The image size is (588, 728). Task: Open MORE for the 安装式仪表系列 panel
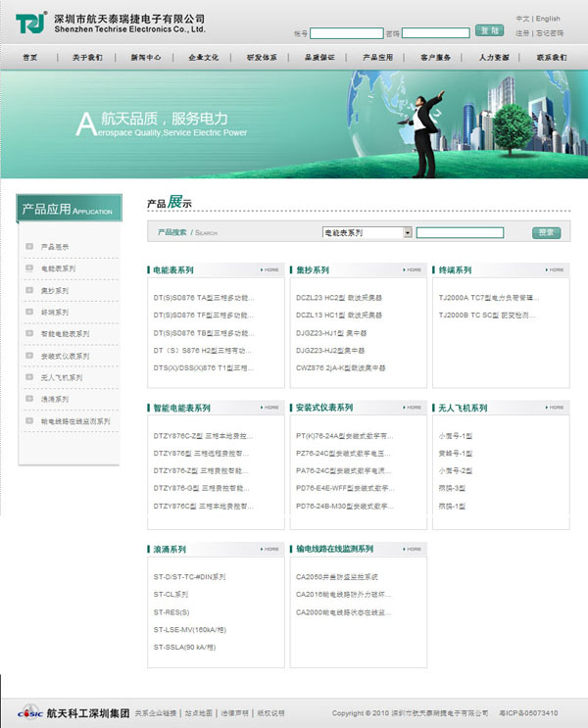(x=412, y=408)
